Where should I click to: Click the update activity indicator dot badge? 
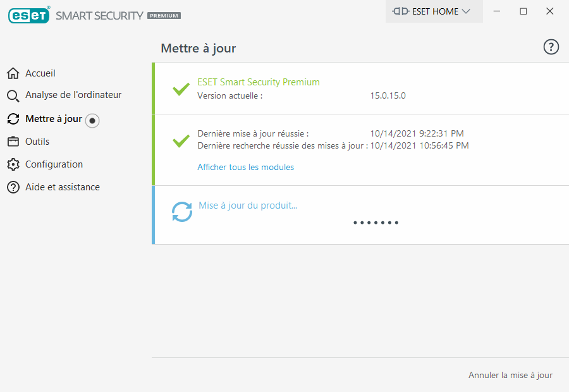(92, 121)
